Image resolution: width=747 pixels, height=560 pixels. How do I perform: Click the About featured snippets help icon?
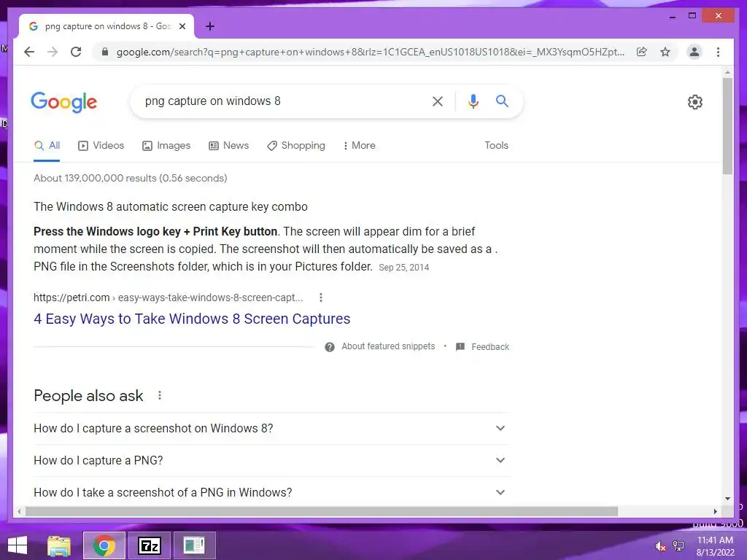click(x=330, y=346)
